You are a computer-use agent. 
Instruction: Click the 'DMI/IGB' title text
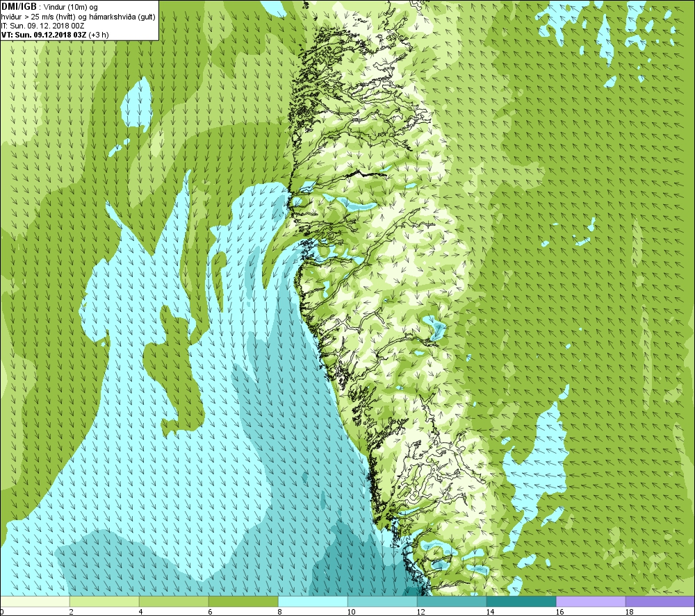pos(19,7)
